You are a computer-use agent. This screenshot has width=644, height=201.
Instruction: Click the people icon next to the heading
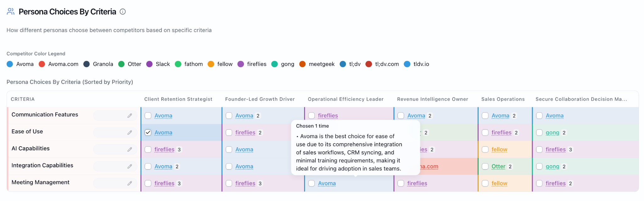click(x=11, y=12)
